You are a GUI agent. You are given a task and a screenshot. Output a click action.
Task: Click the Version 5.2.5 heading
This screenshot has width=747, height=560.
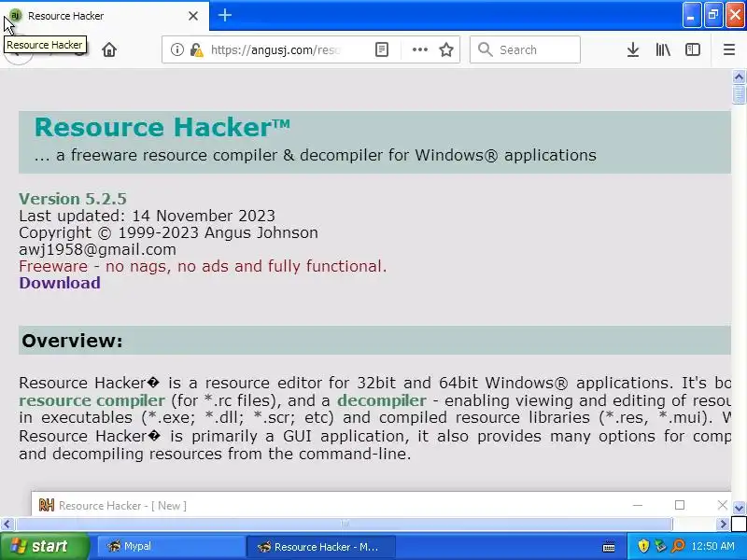tap(73, 199)
